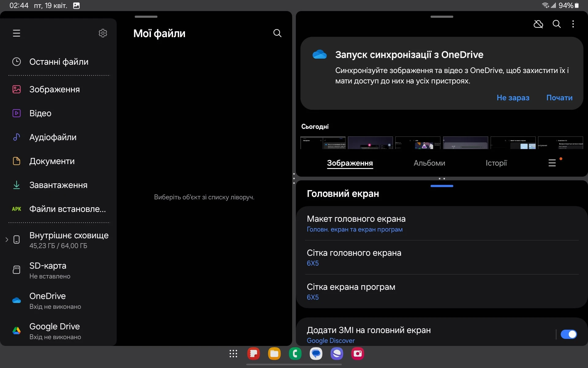Screen dimensions: 588x368
Task: Open the Відео category
Action: pyautogui.click(x=59, y=113)
